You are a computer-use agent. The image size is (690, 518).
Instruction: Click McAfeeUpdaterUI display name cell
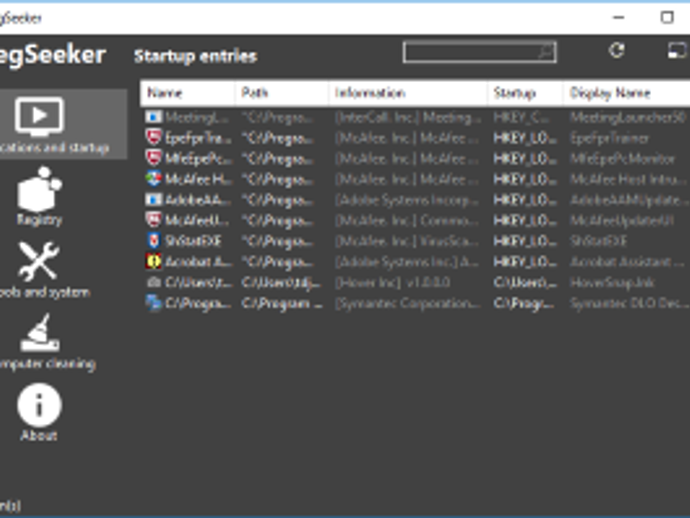click(622, 220)
